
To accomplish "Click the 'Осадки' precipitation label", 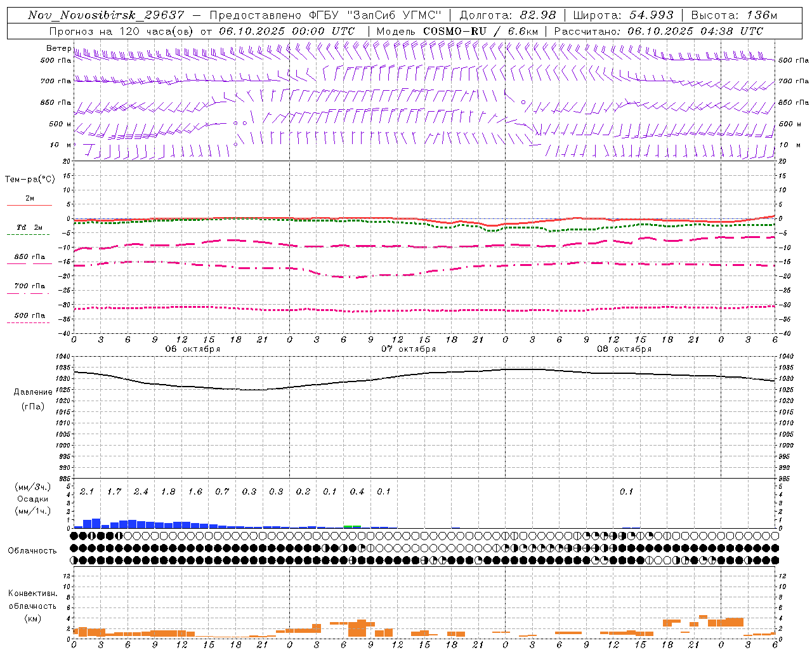I will (33, 499).
